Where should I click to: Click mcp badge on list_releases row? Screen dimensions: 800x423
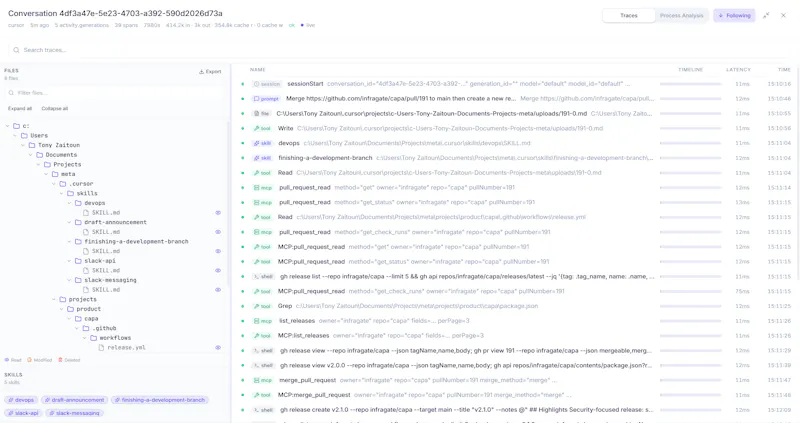coord(263,321)
